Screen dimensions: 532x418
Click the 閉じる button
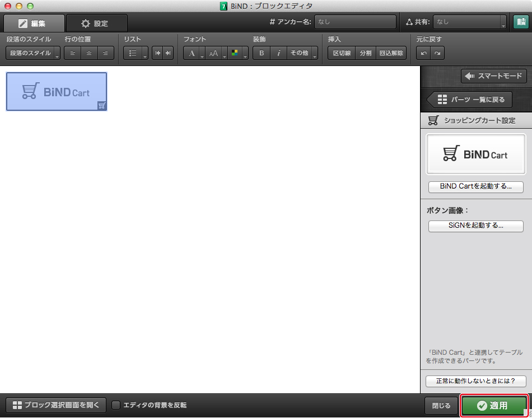point(441,406)
